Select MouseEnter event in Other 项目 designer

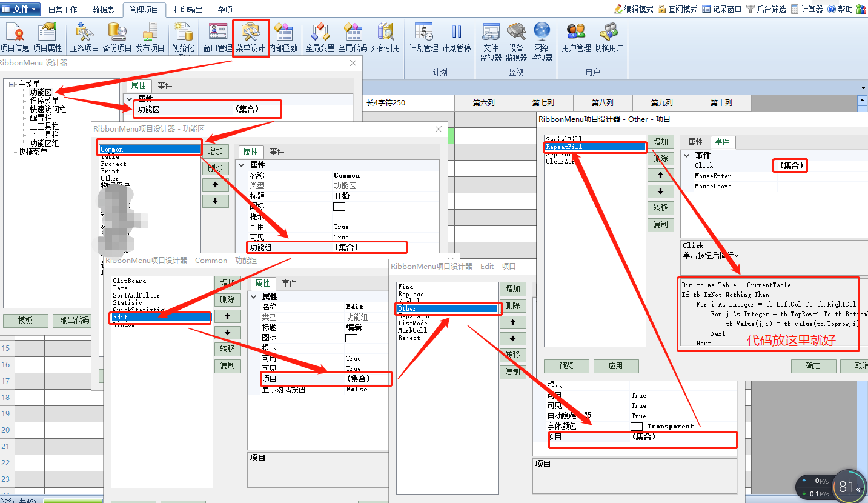[713, 176]
